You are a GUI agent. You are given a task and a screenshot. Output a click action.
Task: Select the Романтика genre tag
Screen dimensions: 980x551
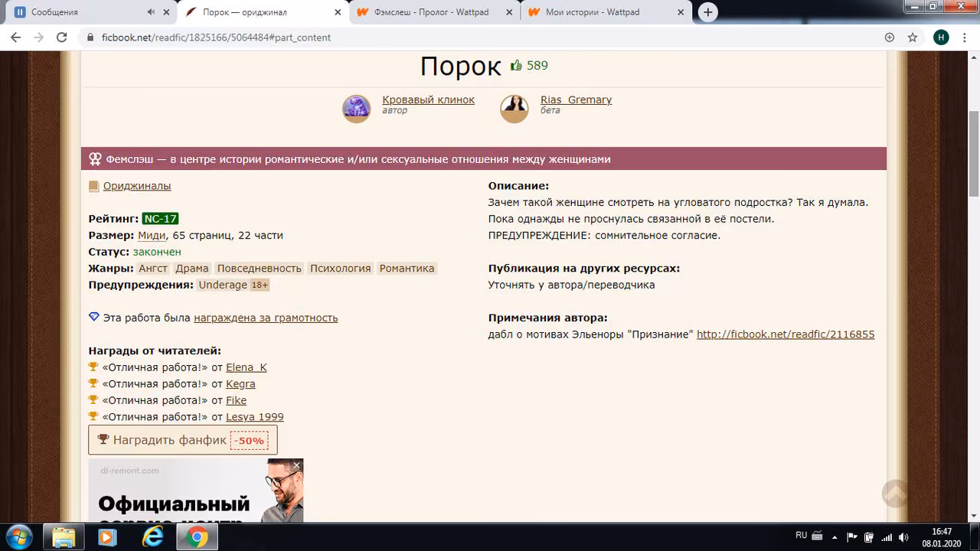(407, 268)
